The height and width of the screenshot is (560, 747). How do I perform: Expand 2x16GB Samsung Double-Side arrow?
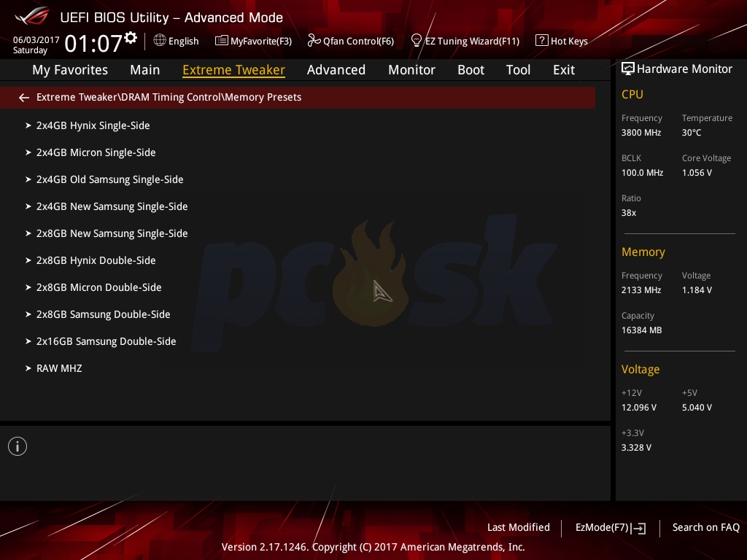pyautogui.click(x=28, y=341)
